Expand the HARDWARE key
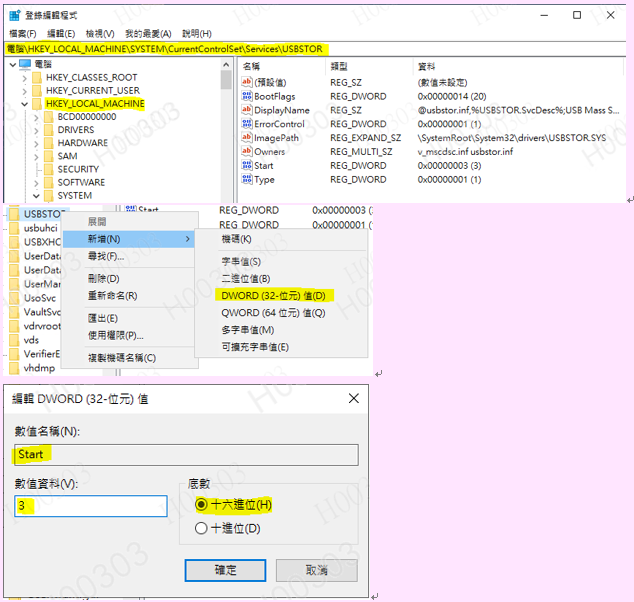 coord(36,143)
